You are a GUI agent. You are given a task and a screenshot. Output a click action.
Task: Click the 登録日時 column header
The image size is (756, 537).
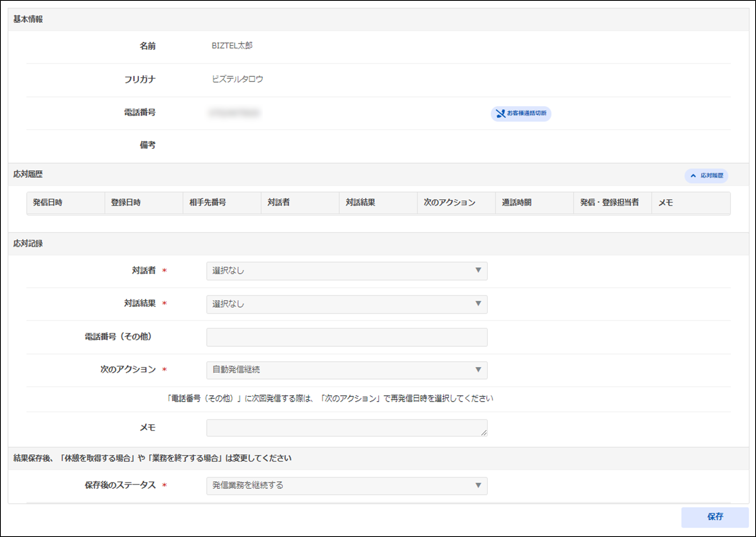126,203
